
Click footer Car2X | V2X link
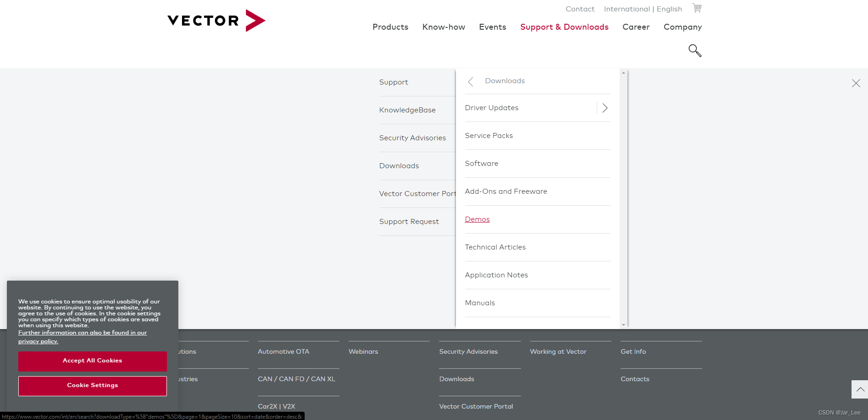276,407
